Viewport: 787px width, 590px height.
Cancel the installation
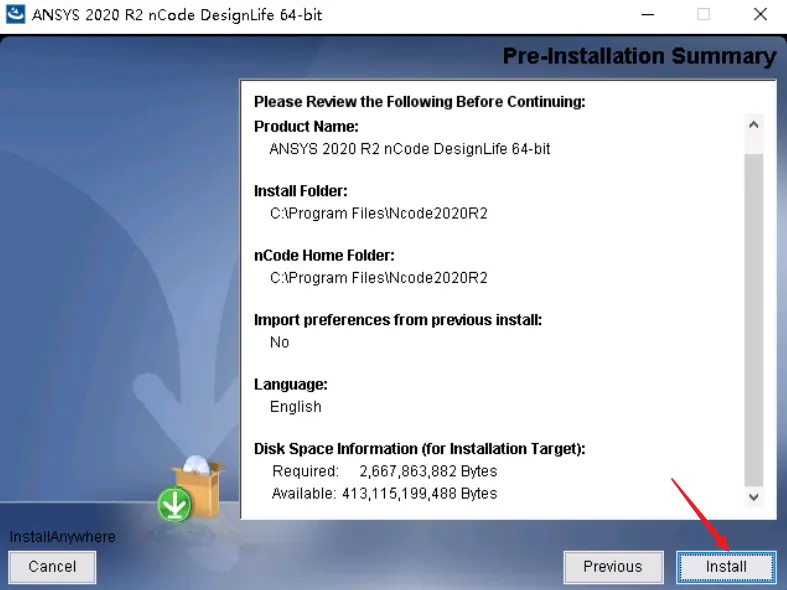click(x=52, y=567)
